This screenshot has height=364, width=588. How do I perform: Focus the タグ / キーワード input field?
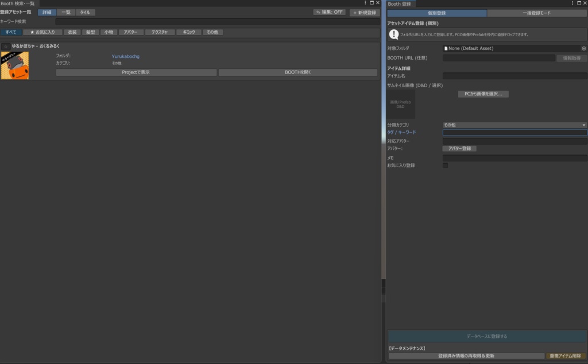coord(515,132)
